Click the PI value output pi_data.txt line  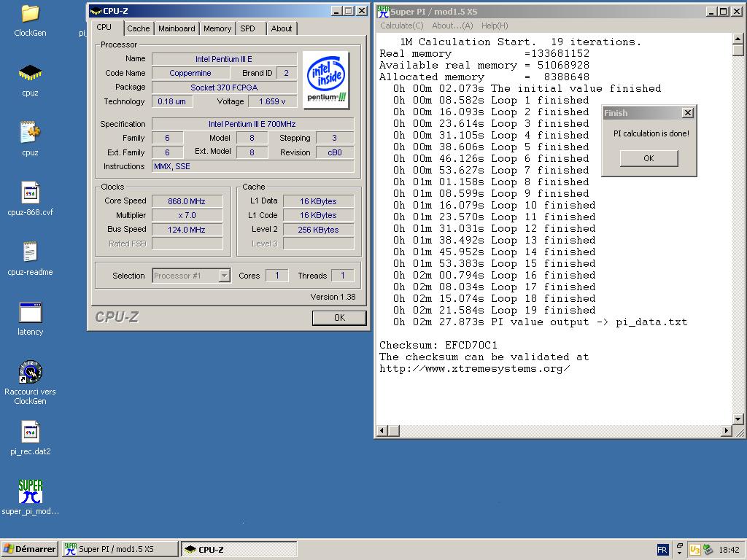pos(540,322)
